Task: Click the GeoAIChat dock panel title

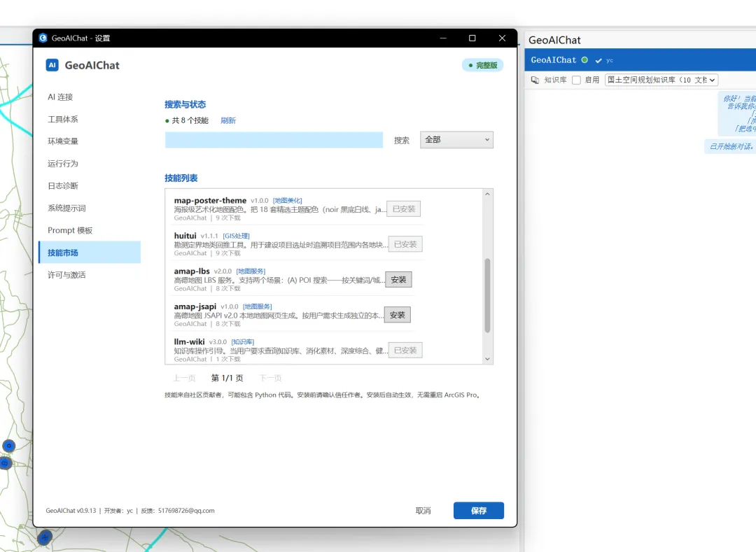Action: click(554, 40)
